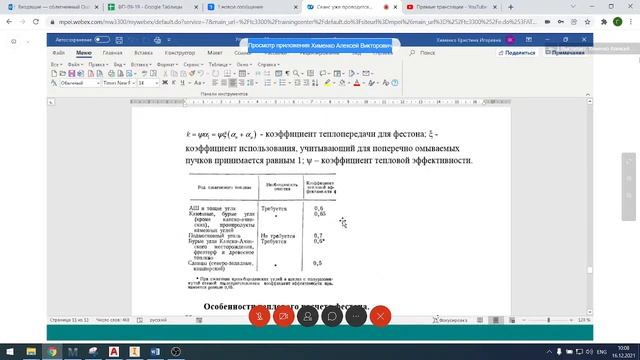This screenshot has width=640, height=360.
Task: Click the Format Painter brush icon
Action: pos(192,73)
